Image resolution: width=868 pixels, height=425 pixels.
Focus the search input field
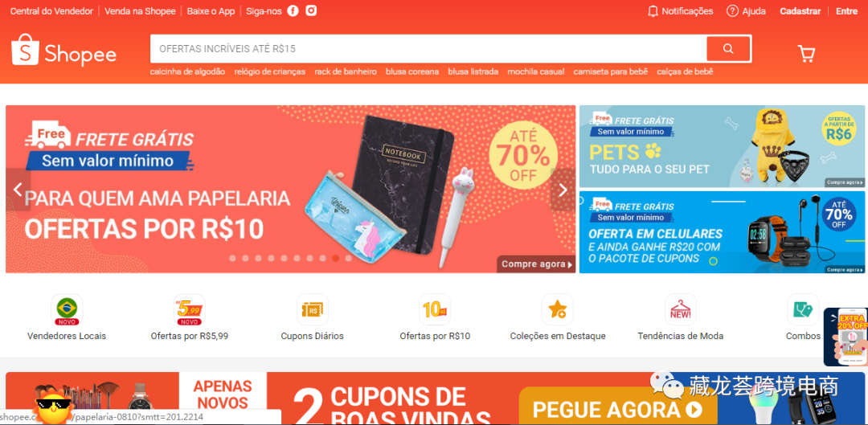pos(428,49)
